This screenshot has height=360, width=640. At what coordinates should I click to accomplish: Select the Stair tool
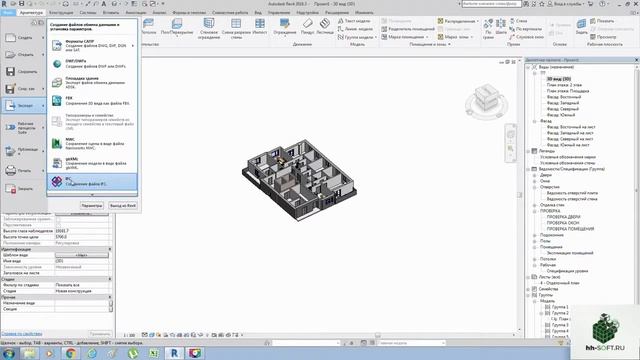pos(325,27)
